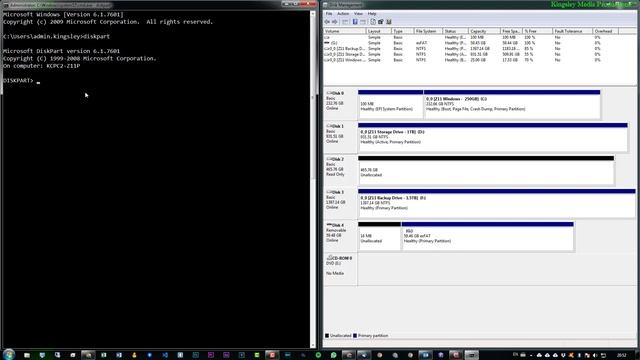Sort volumes by the Volume column header

pyautogui.click(x=344, y=31)
